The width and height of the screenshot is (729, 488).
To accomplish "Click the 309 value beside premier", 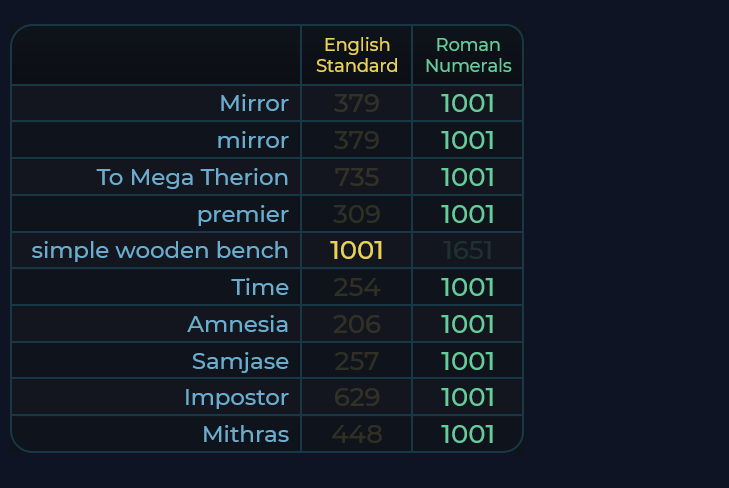I will 357,214.
